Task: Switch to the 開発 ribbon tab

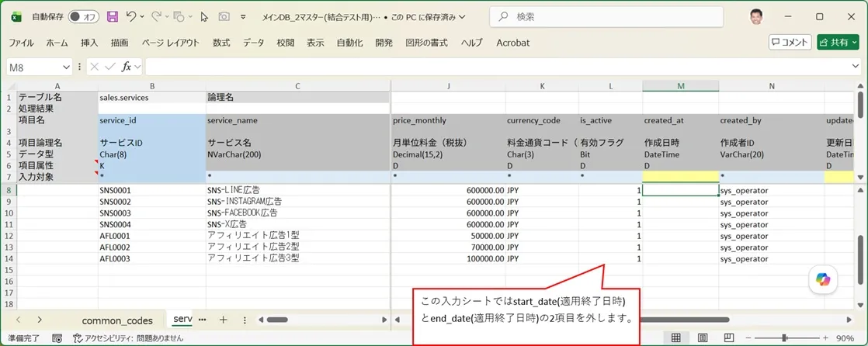Action: click(384, 43)
